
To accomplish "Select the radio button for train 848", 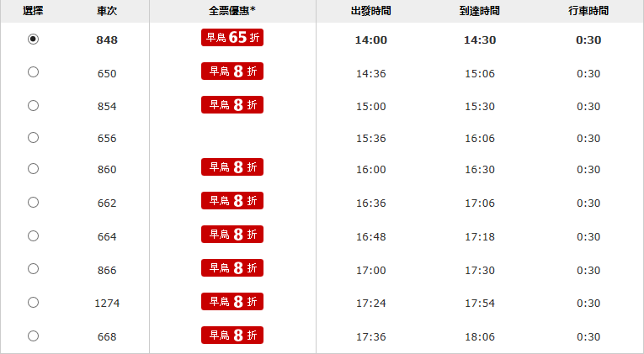I will [33, 40].
